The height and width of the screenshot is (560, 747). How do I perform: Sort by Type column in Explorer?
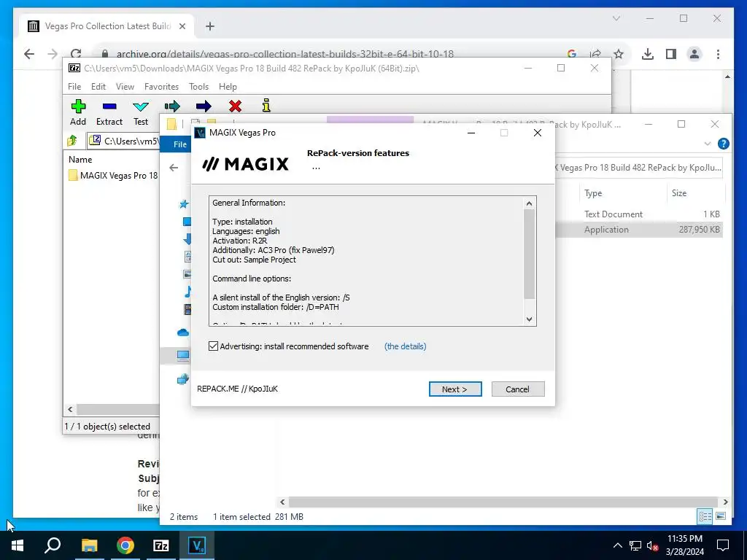(x=593, y=192)
